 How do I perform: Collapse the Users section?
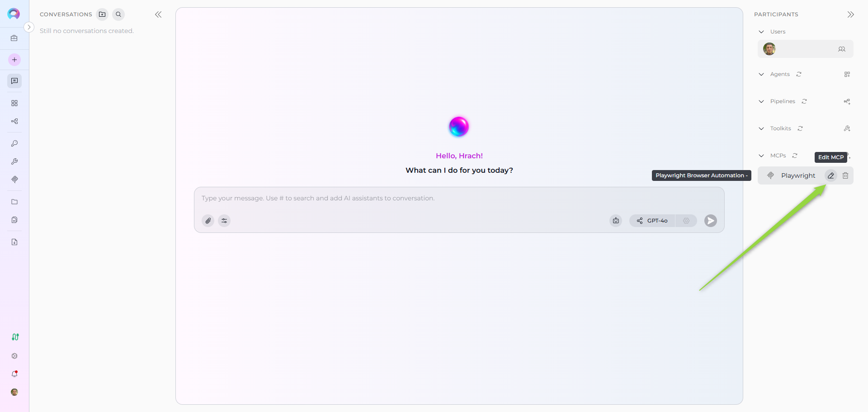pos(761,32)
